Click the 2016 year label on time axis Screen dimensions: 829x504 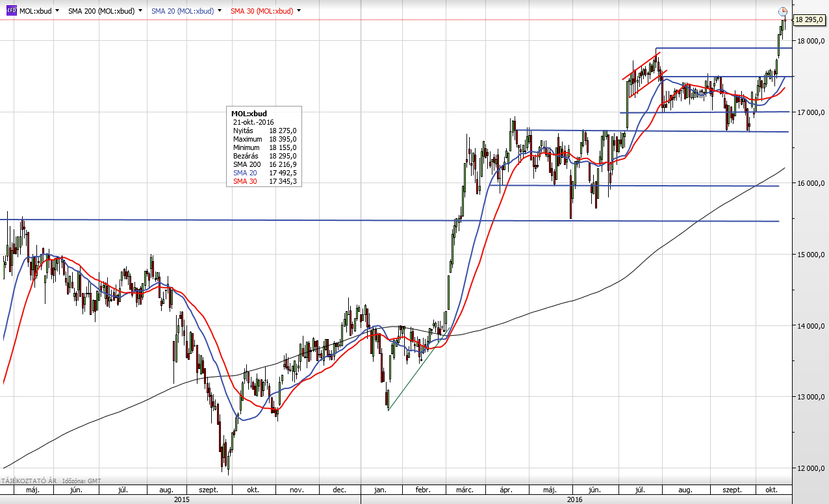[574, 499]
